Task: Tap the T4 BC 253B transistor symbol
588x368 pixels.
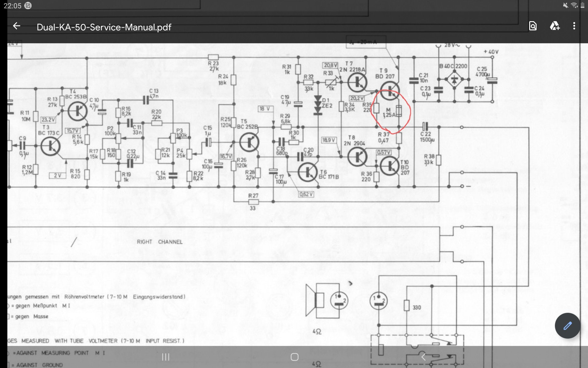Action: (77, 111)
